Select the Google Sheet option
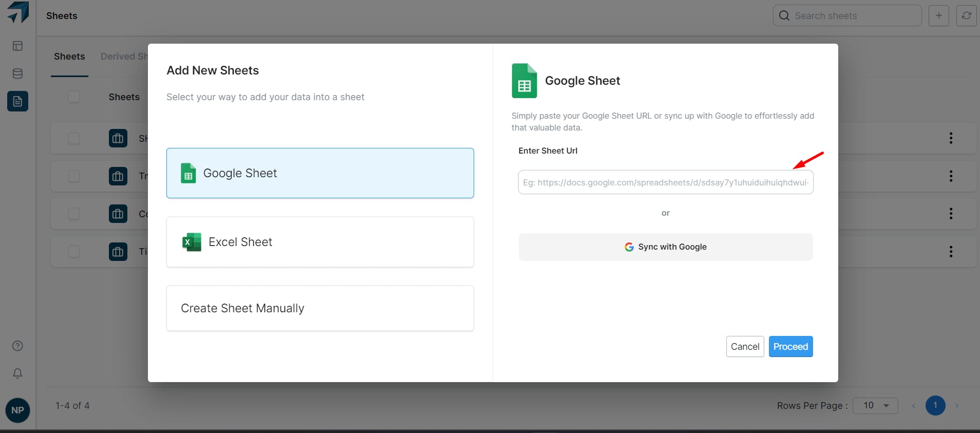This screenshot has width=980, height=433. coord(320,173)
